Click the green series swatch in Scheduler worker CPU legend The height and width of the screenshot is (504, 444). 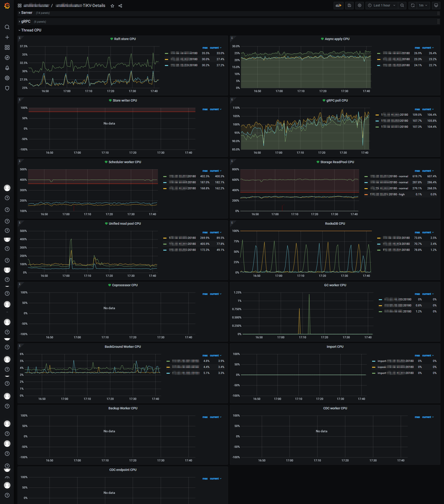coord(165,177)
